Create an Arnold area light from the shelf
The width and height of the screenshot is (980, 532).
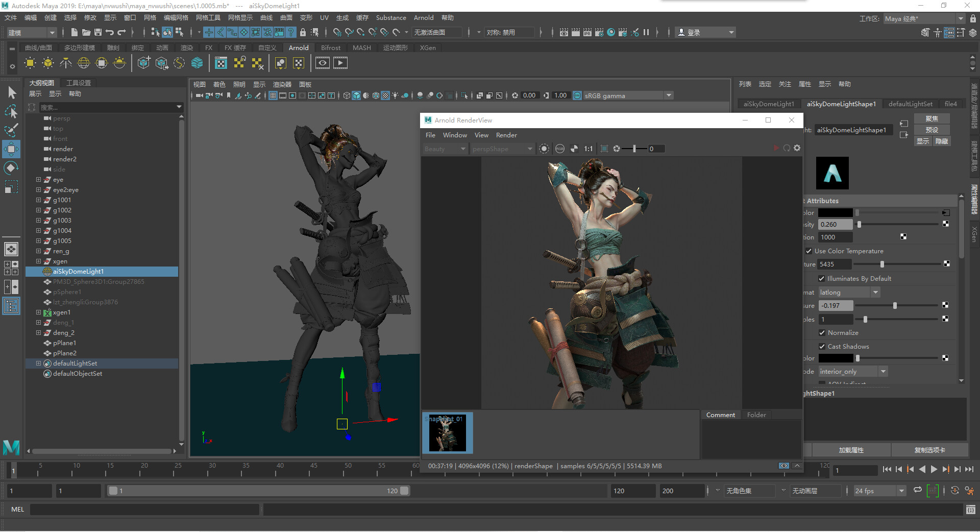[x=30, y=63]
